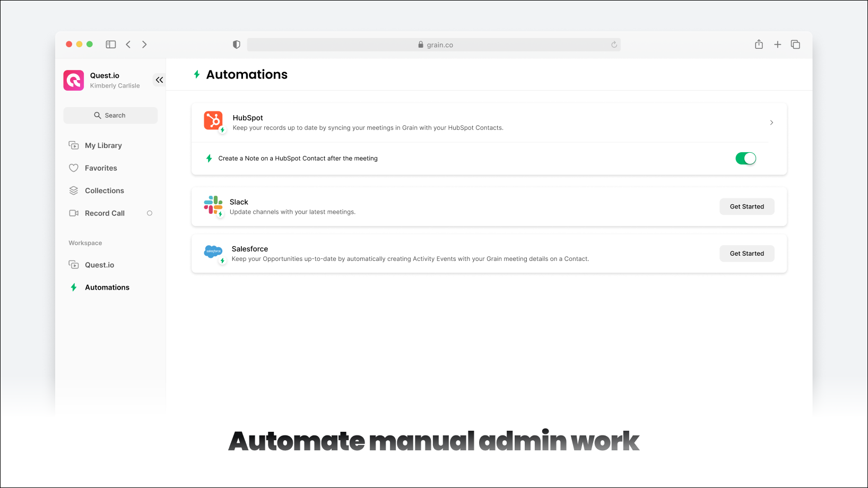The image size is (868, 488).
Task: Go back with the browser back arrow
Action: coord(128,45)
